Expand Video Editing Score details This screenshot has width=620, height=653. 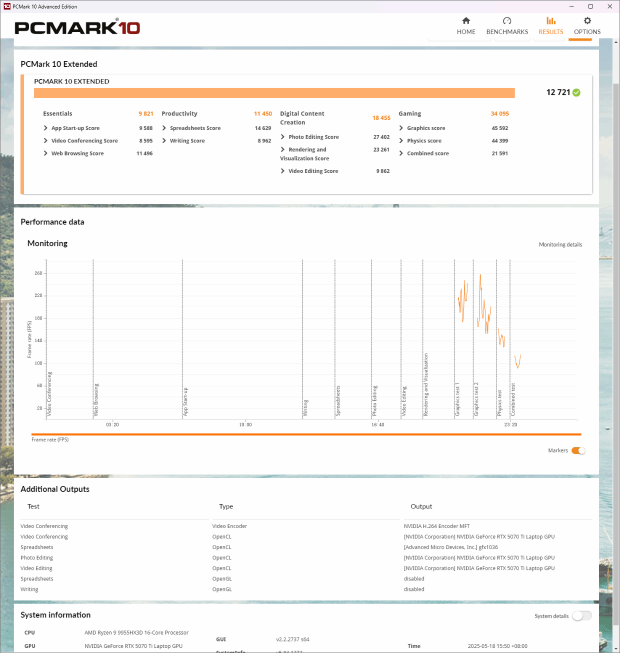point(283,171)
